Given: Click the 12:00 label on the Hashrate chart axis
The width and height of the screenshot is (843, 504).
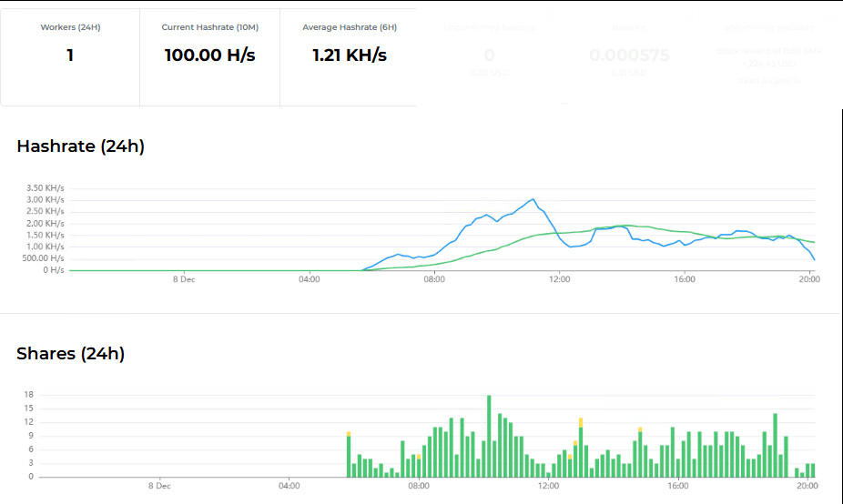Looking at the screenshot, I should pos(559,279).
